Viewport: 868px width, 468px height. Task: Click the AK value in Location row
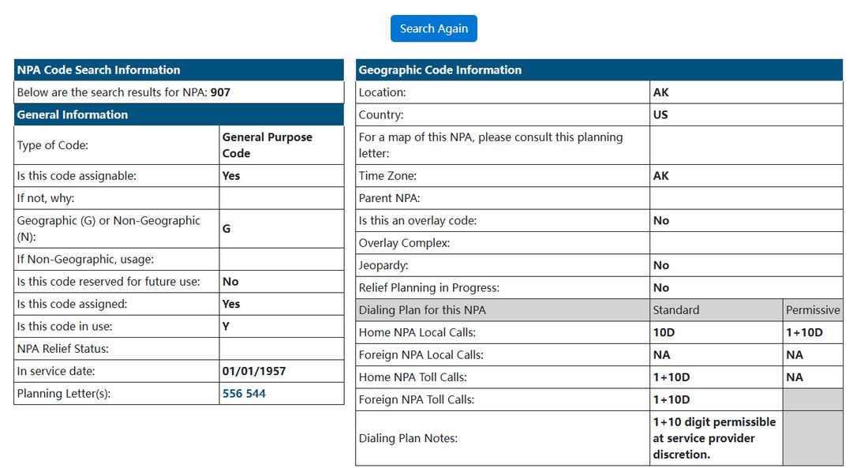click(x=661, y=92)
